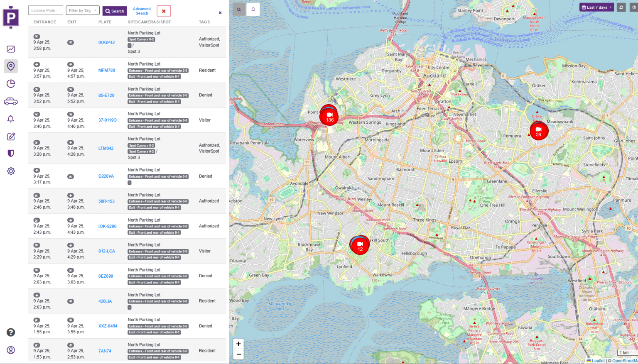Image resolution: width=638 pixels, height=364 pixels.
Task: Open Advanced Search link
Action: coord(142,11)
